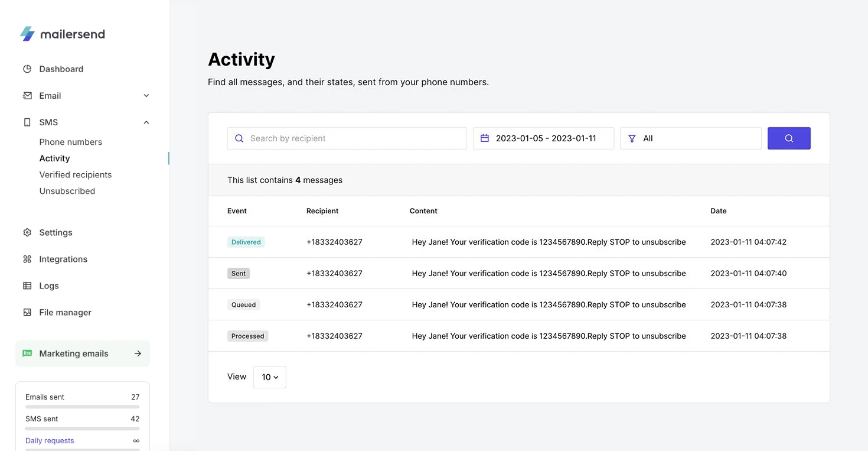Click the filter funnel icon next to All
The image size is (868, 451).
tap(632, 138)
